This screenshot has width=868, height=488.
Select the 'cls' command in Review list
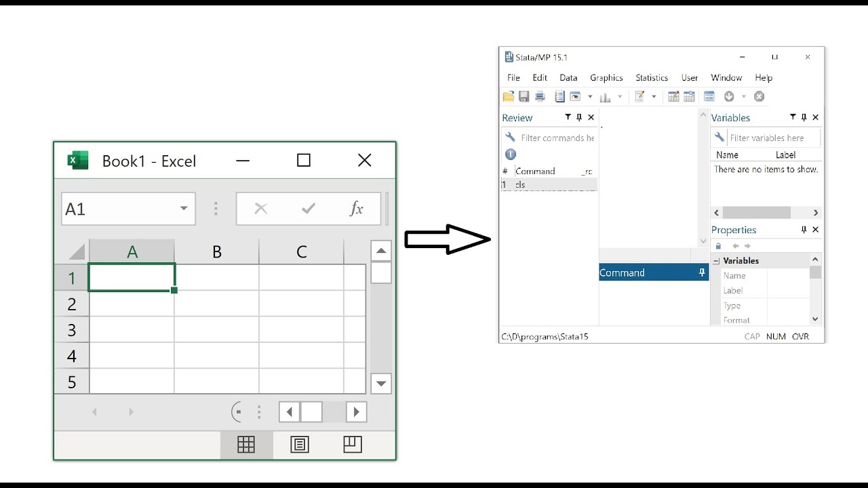[549, 184]
